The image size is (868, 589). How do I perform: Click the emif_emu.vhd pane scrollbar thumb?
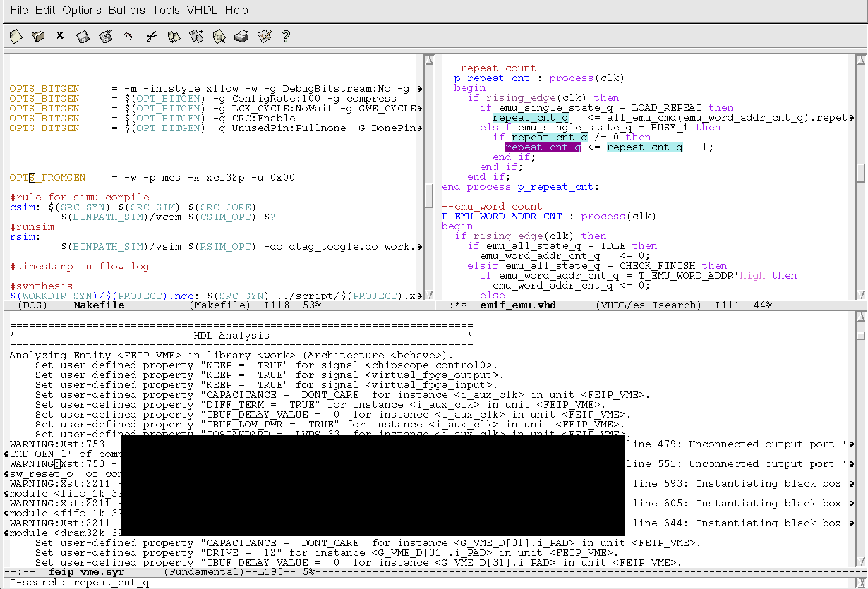click(861, 172)
